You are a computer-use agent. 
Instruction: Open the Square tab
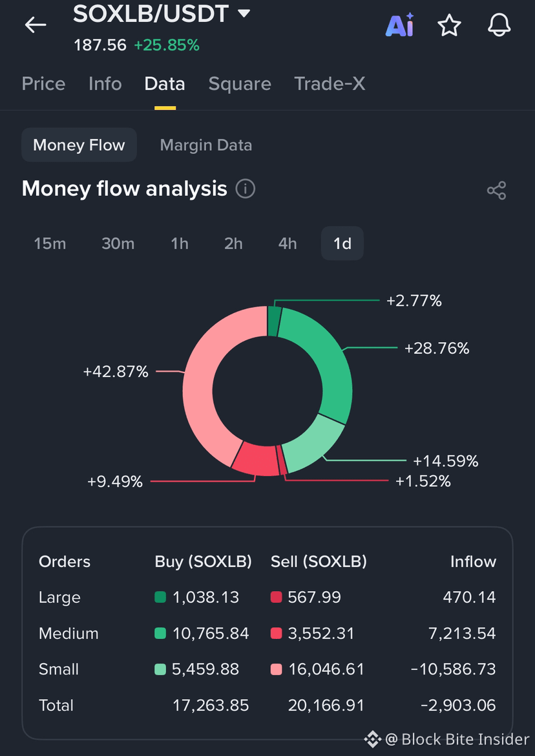coord(240,84)
